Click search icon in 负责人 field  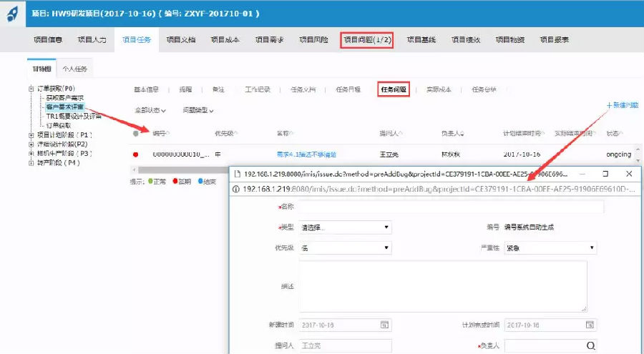click(x=590, y=345)
